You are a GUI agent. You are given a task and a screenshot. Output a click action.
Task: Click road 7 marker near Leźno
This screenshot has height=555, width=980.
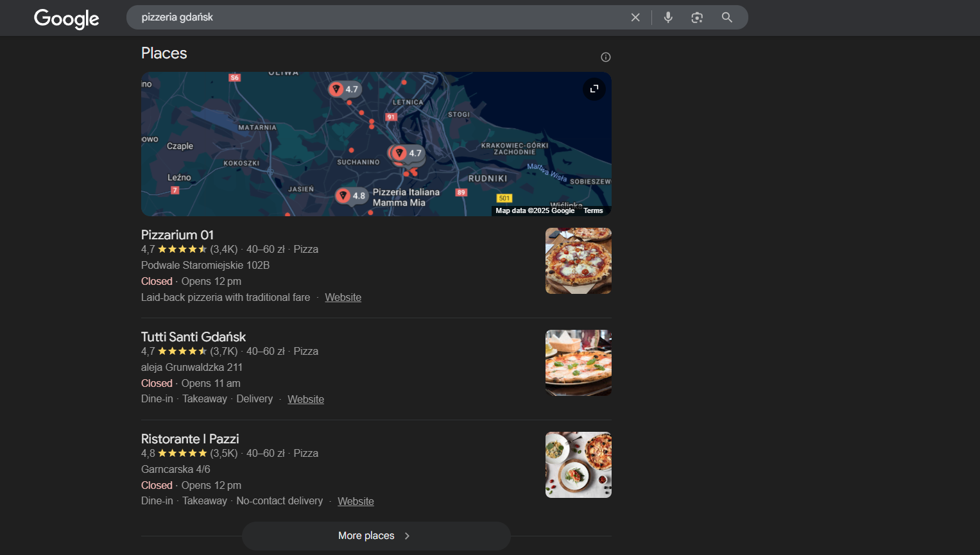coord(175,190)
